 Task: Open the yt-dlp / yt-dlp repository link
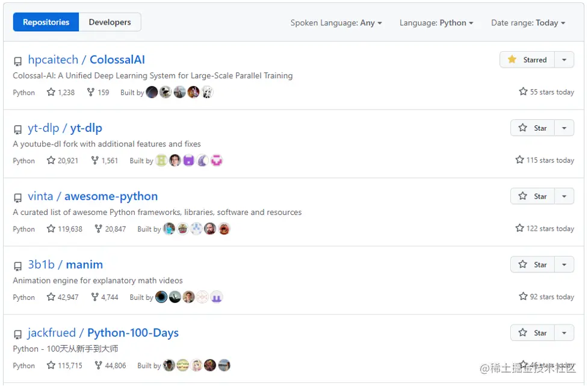pos(65,128)
